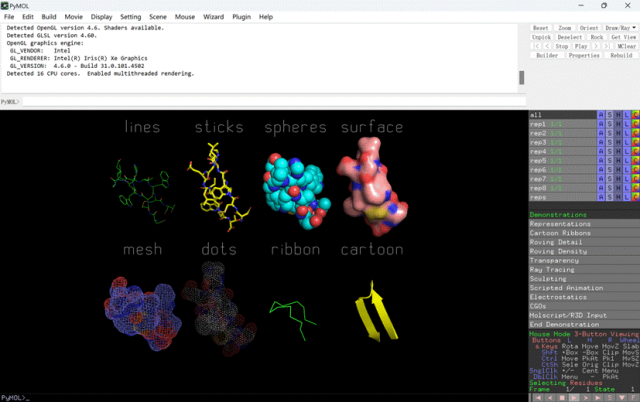
Task: Expand the Draw/Ray dropdown
Action: pos(620,28)
